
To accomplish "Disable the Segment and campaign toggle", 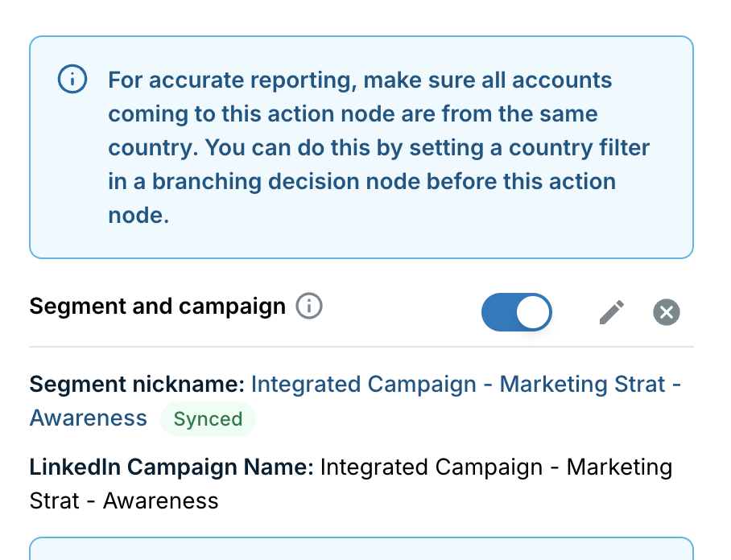I will (517, 311).
